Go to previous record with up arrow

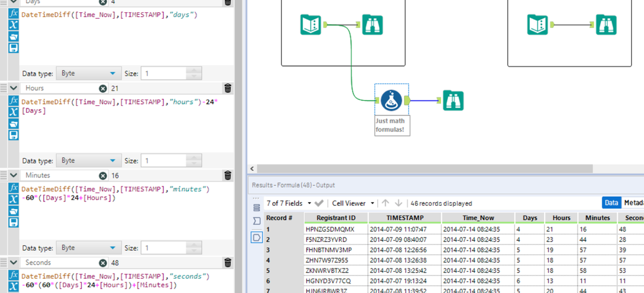point(385,203)
